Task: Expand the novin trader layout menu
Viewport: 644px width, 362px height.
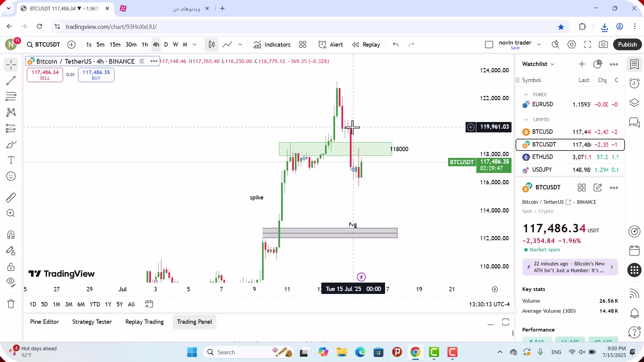Action: click(539, 45)
